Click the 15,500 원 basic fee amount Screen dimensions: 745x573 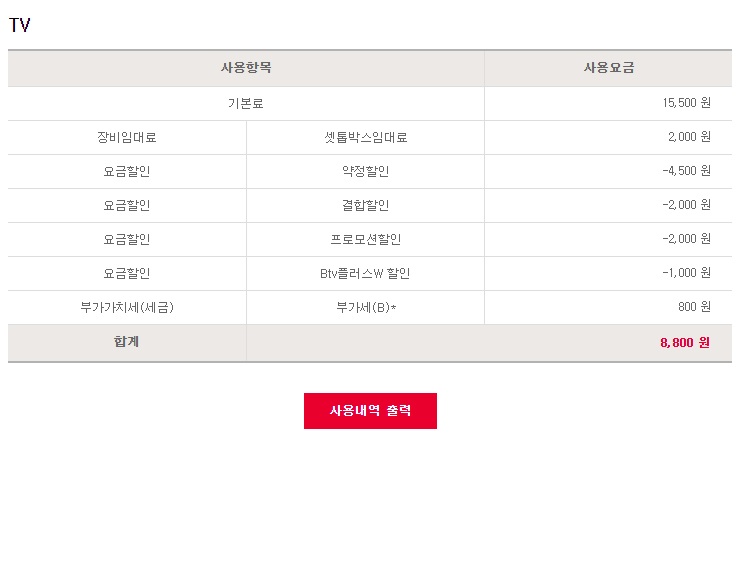pos(685,104)
